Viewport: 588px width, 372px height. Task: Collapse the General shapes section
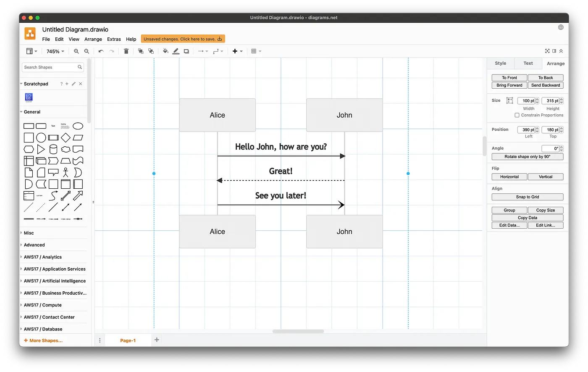(x=33, y=112)
